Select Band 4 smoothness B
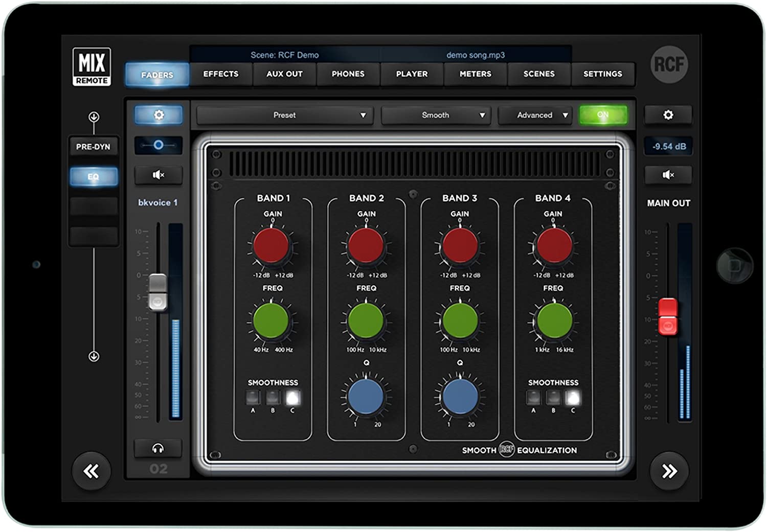Viewport: 767px width, 532px height. (x=553, y=397)
